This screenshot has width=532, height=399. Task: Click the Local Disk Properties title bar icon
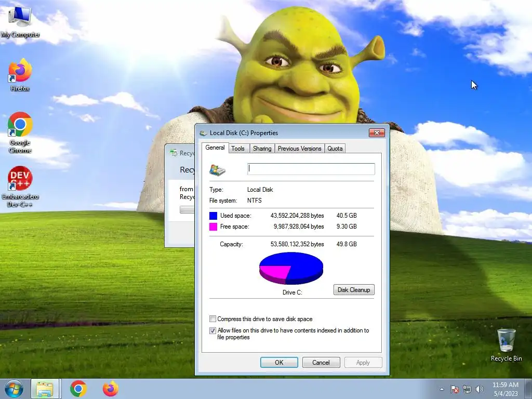(203, 133)
